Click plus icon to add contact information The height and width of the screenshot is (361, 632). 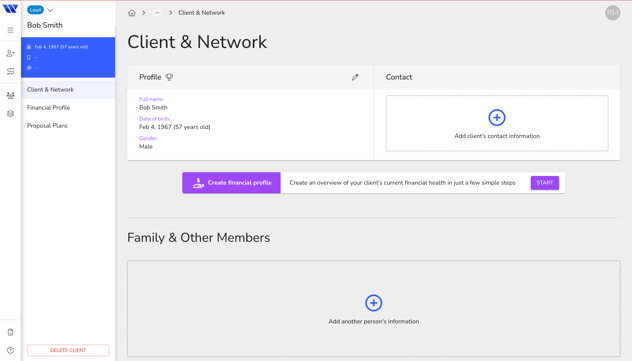[497, 118]
